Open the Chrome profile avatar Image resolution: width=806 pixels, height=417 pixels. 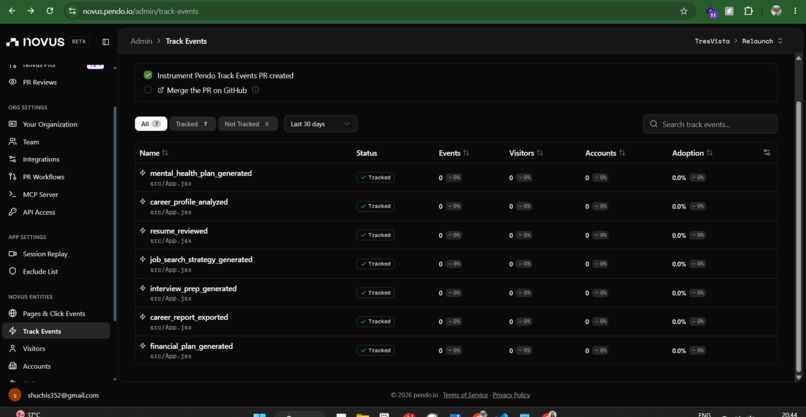tap(776, 11)
